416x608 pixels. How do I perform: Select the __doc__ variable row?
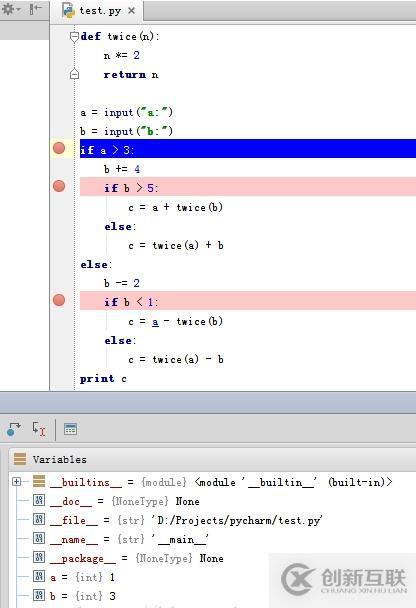(x=116, y=501)
